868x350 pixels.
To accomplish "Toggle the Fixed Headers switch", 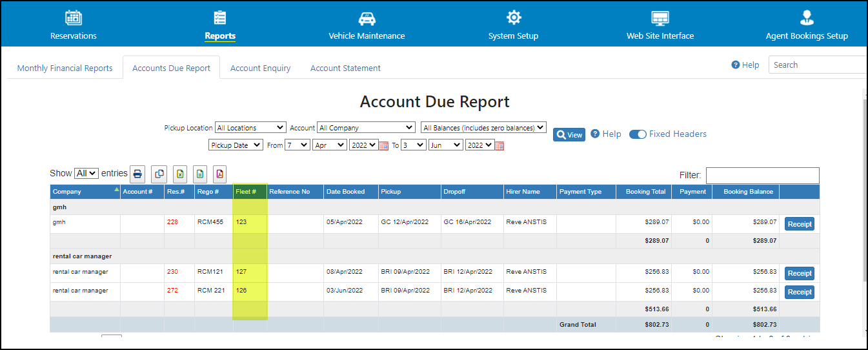I will click(x=638, y=134).
